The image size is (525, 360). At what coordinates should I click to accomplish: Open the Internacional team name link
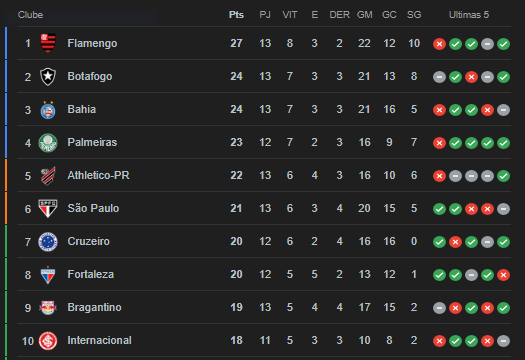point(99,340)
